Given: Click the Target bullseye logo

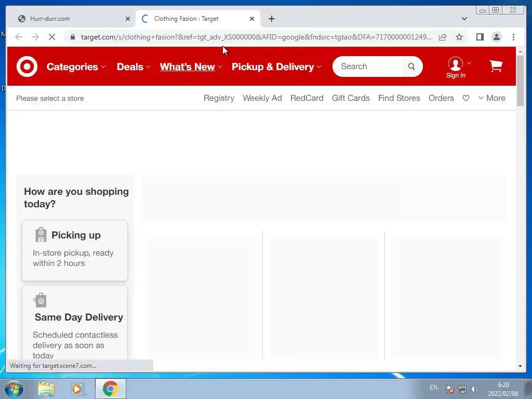Looking at the screenshot, I should pos(27,66).
